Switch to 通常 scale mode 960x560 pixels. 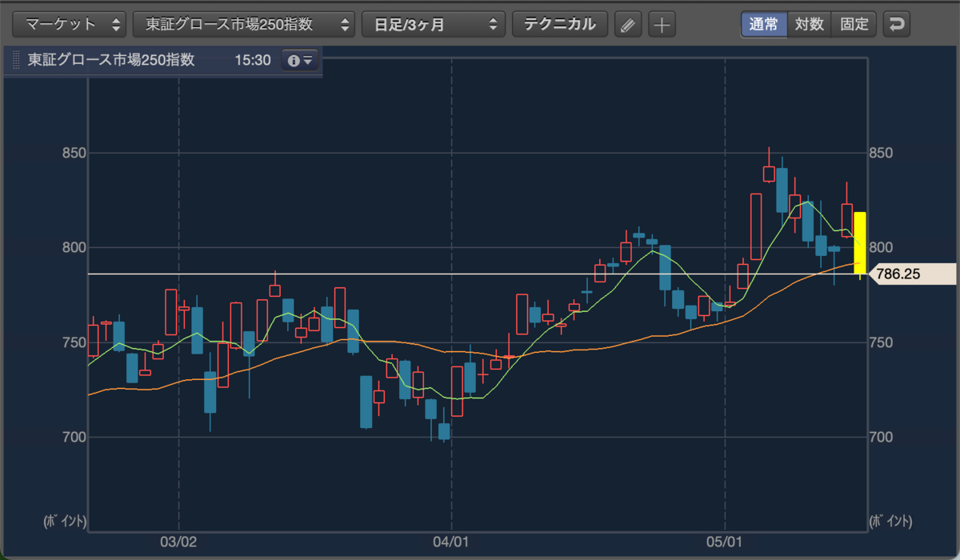pos(764,24)
